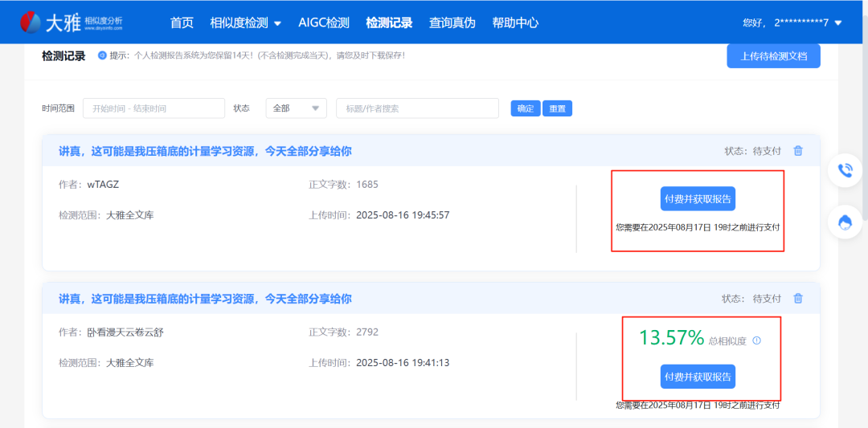Screen dimensions: 868x428
Task: Click 付费并获取报告 for the wTAGZ record
Action: (698, 199)
